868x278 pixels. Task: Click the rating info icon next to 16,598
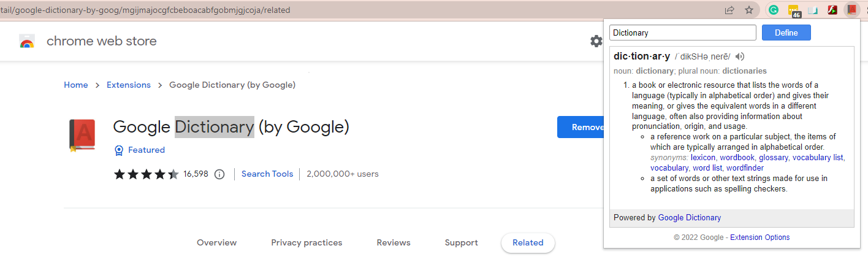(x=219, y=174)
